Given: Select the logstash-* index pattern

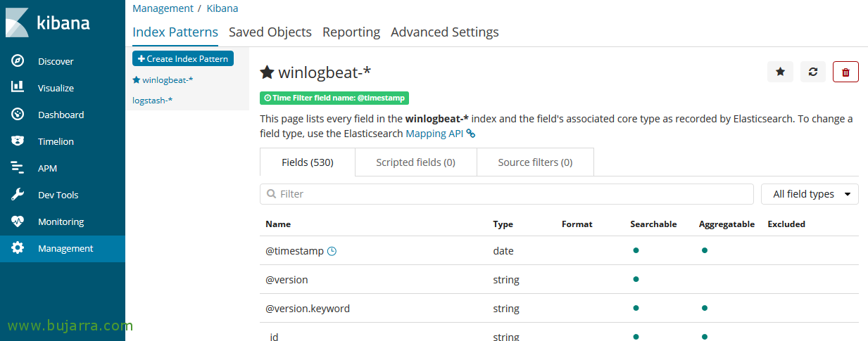Looking at the screenshot, I should pyautogui.click(x=153, y=101).
